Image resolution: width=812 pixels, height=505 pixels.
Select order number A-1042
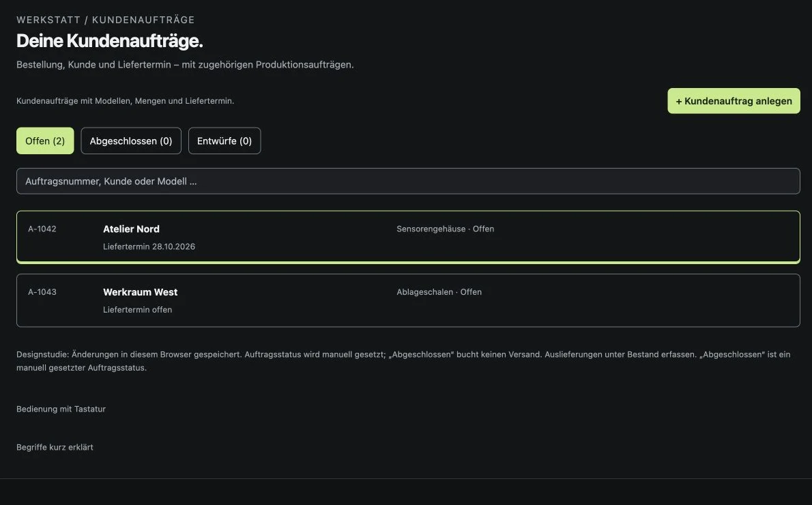point(42,229)
